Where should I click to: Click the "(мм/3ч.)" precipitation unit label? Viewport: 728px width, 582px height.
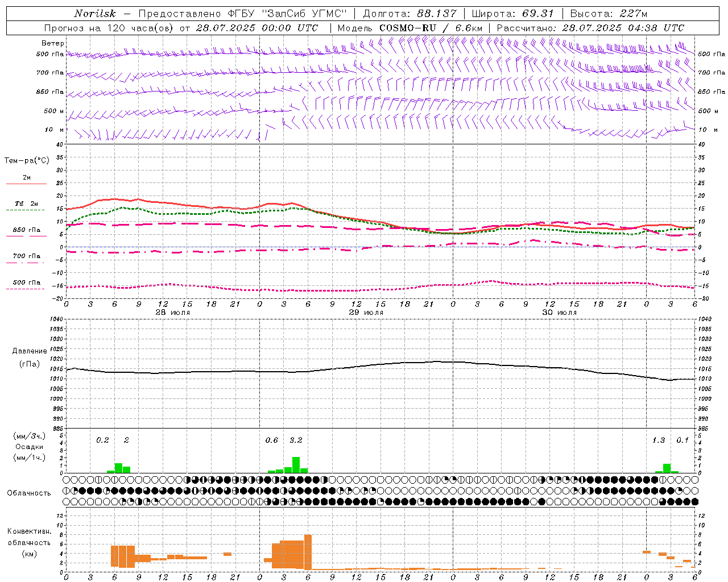pyautogui.click(x=30, y=436)
